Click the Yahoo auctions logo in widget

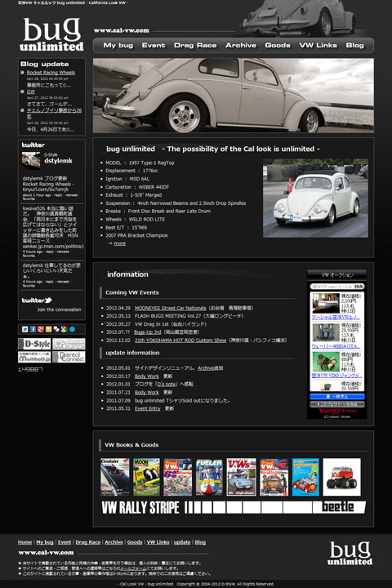pyautogui.click(x=337, y=411)
